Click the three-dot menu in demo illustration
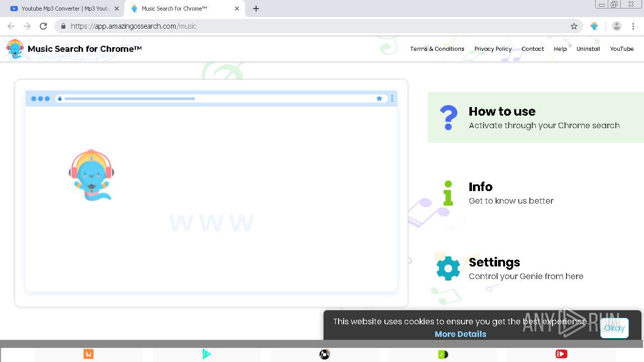 pos(392,99)
